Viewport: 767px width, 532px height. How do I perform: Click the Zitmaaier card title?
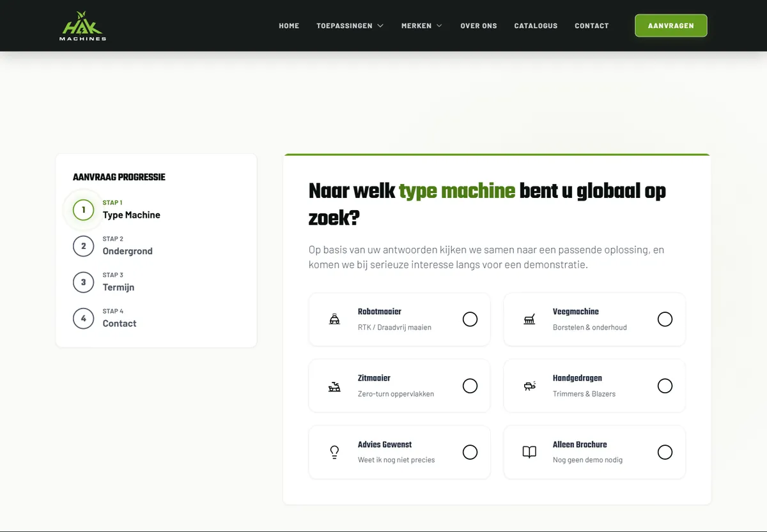point(374,378)
